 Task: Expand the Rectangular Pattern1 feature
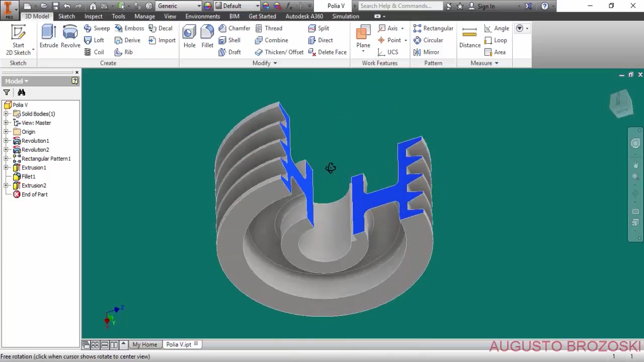pos(6,159)
